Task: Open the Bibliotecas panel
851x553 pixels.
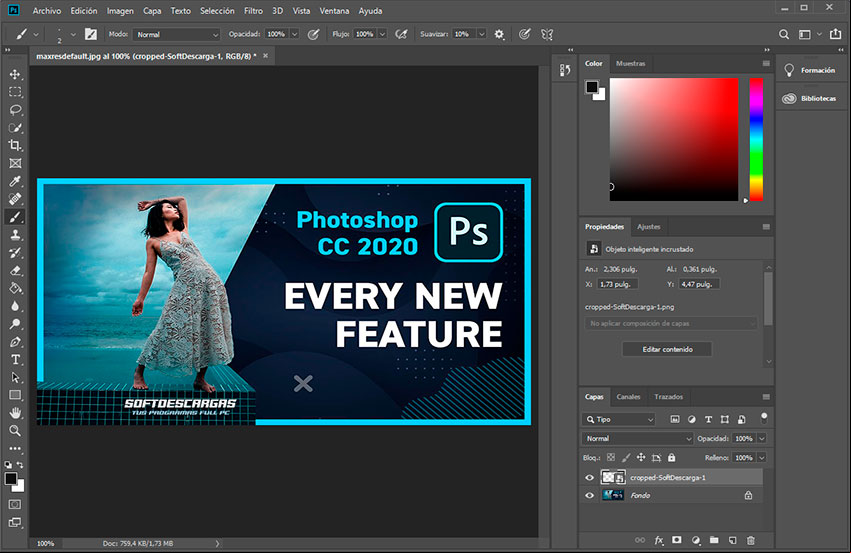Action: point(811,98)
